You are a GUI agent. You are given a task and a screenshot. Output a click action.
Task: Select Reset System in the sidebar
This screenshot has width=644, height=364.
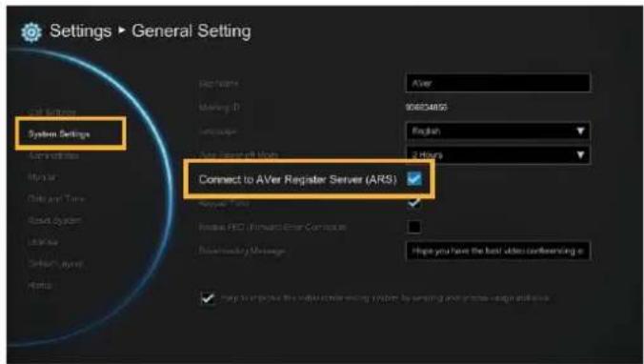click(54, 221)
